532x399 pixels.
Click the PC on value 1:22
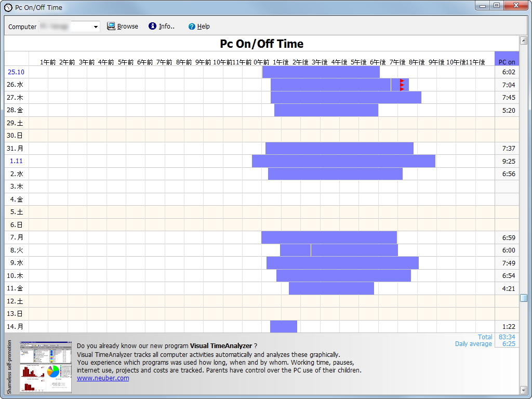(509, 326)
